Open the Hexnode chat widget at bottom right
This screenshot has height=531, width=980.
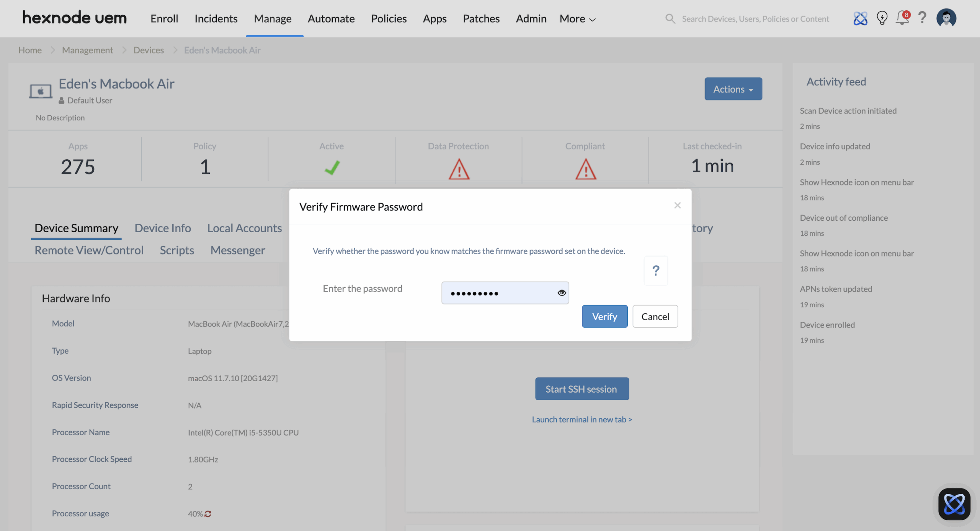click(954, 504)
